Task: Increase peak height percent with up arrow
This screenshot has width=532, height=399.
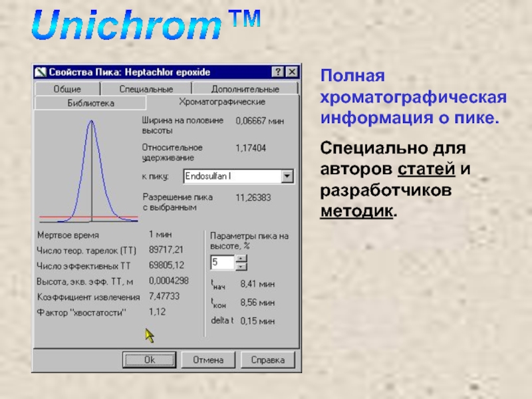Action: [241, 259]
